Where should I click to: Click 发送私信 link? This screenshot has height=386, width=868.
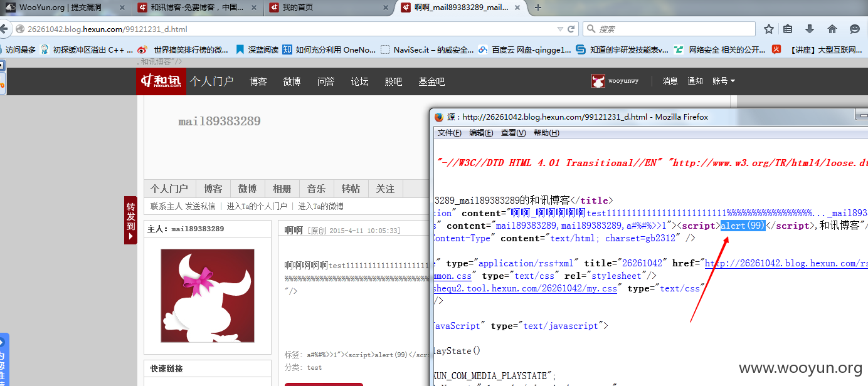[x=200, y=206]
